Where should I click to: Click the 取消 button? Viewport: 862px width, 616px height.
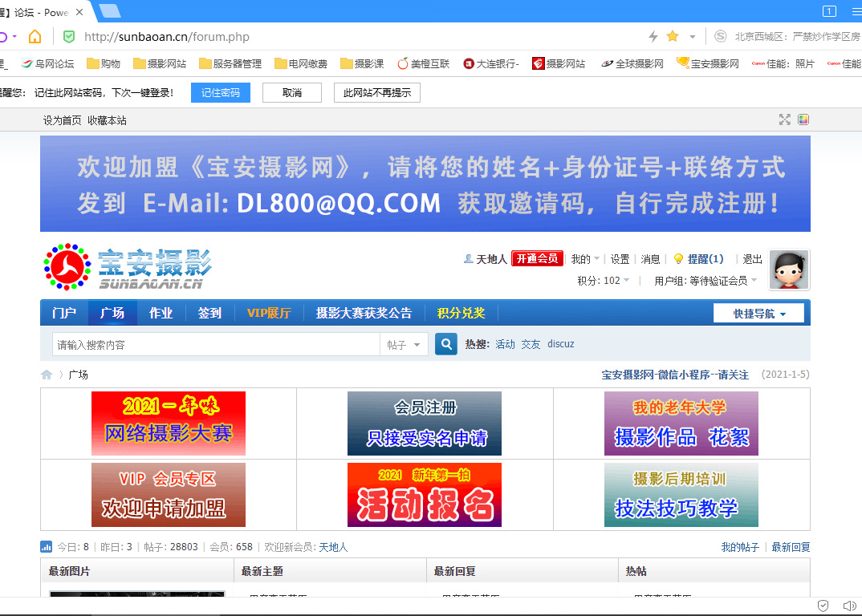point(292,93)
